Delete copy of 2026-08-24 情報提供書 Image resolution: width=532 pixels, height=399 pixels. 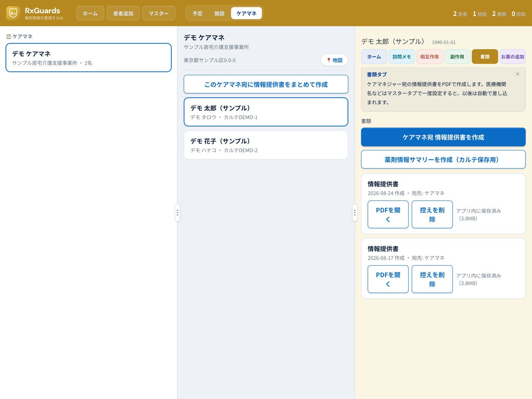(x=432, y=214)
